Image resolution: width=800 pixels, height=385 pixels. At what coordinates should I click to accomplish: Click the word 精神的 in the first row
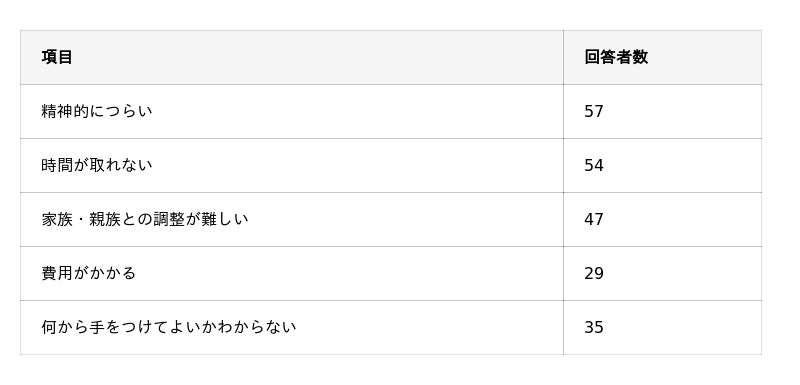[x=65, y=111]
